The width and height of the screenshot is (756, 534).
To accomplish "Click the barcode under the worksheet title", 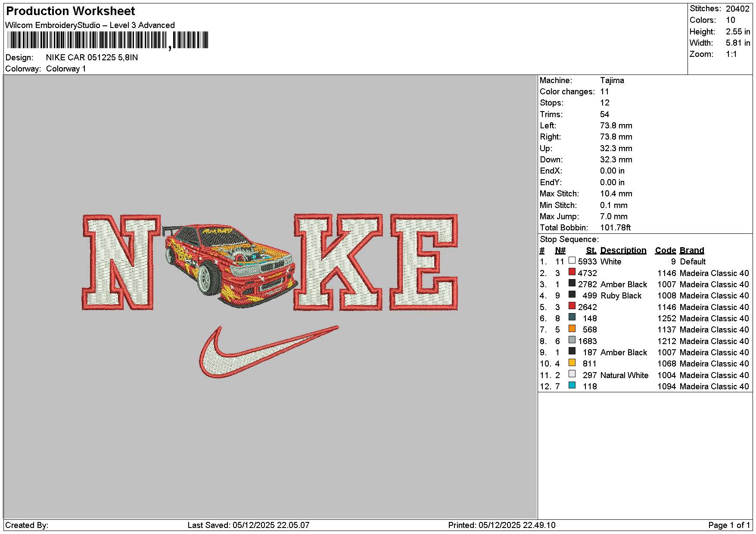I will (x=108, y=40).
